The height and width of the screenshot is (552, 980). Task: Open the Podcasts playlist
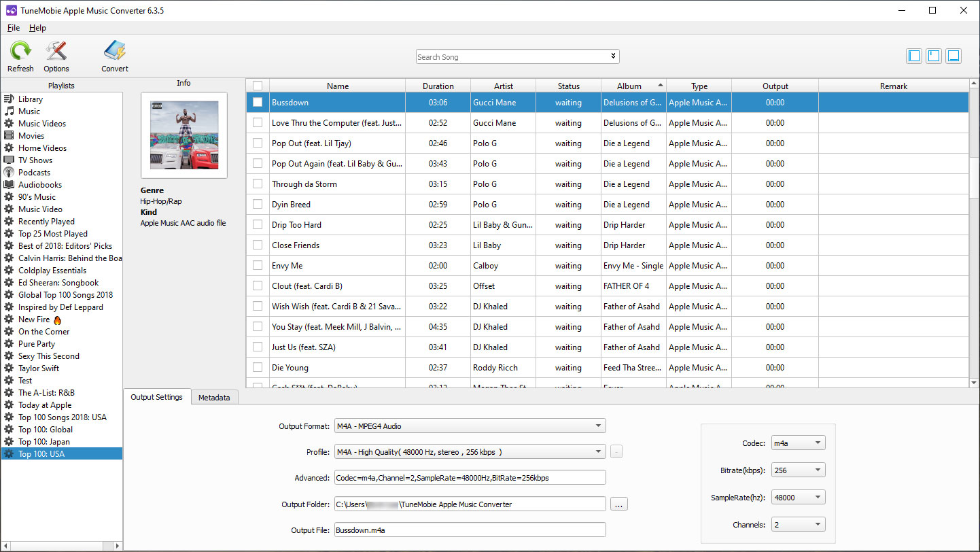(34, 173)
